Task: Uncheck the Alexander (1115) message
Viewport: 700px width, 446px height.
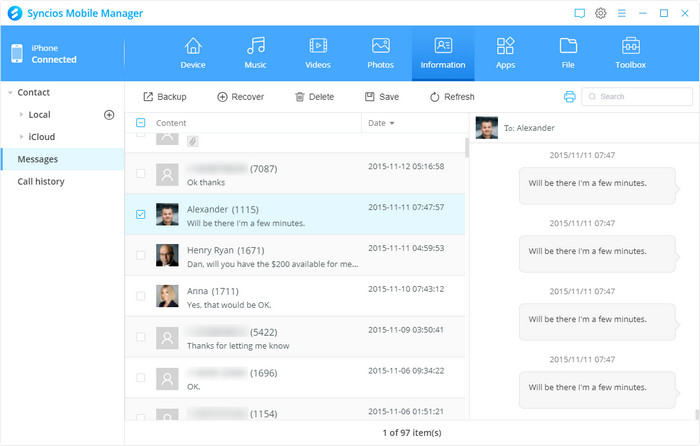Action: tap(141, 214)
